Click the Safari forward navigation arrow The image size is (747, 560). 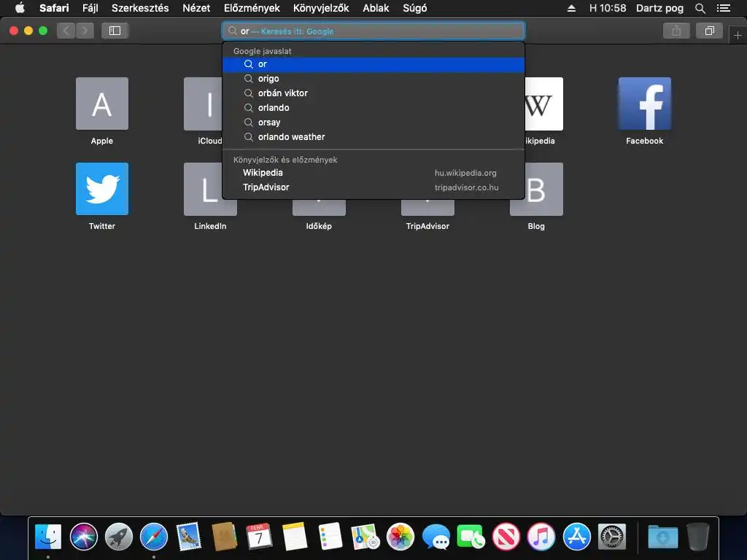85,31
